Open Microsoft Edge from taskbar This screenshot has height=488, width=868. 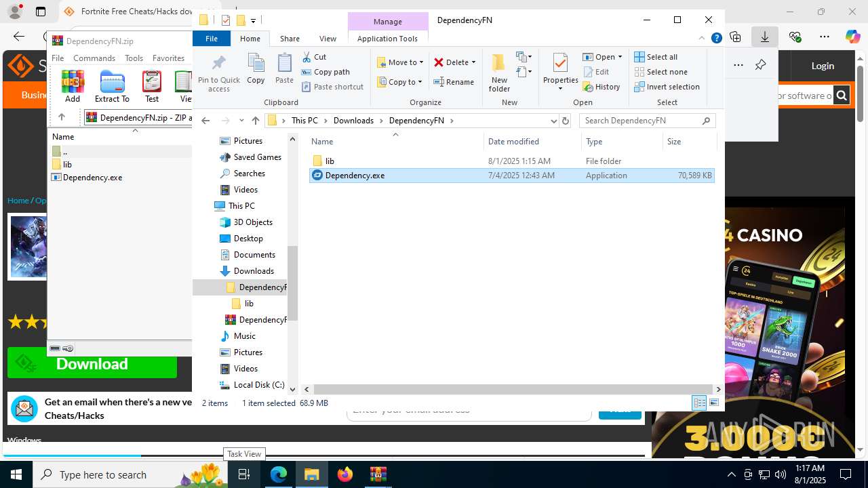point(279,474)
